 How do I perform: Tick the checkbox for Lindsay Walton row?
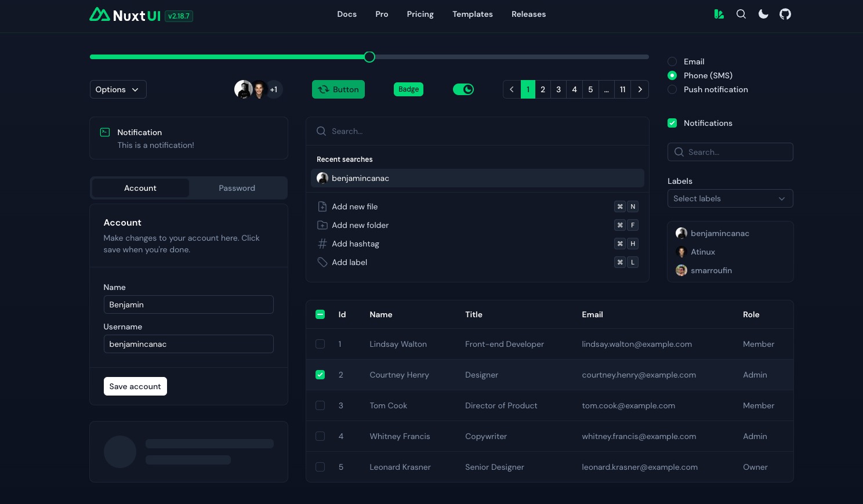click(320, 344)
